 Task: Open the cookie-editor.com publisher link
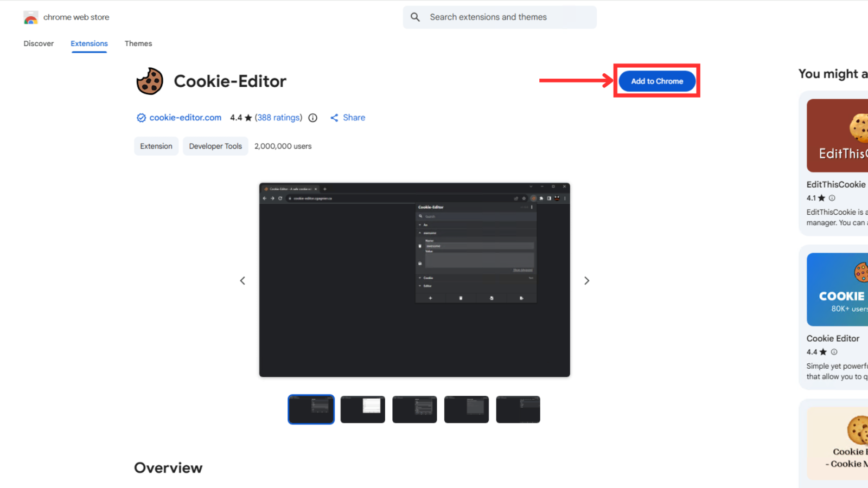click(185, 118)
